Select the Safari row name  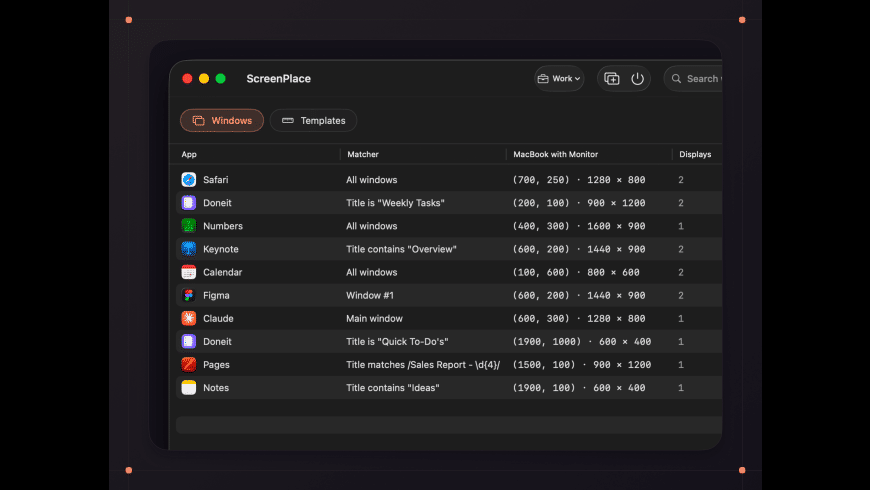215,180
